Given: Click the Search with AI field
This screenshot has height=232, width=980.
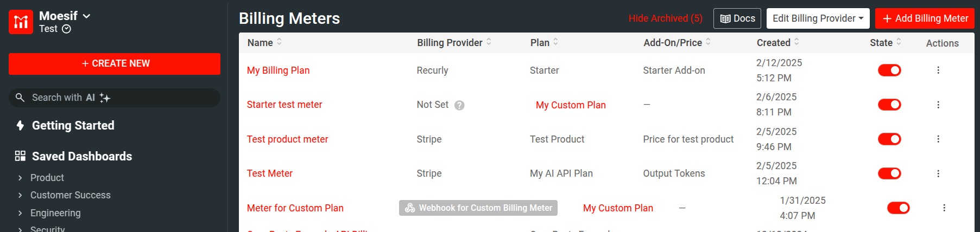Looking at the screenshot, I should tap(115, 98).
